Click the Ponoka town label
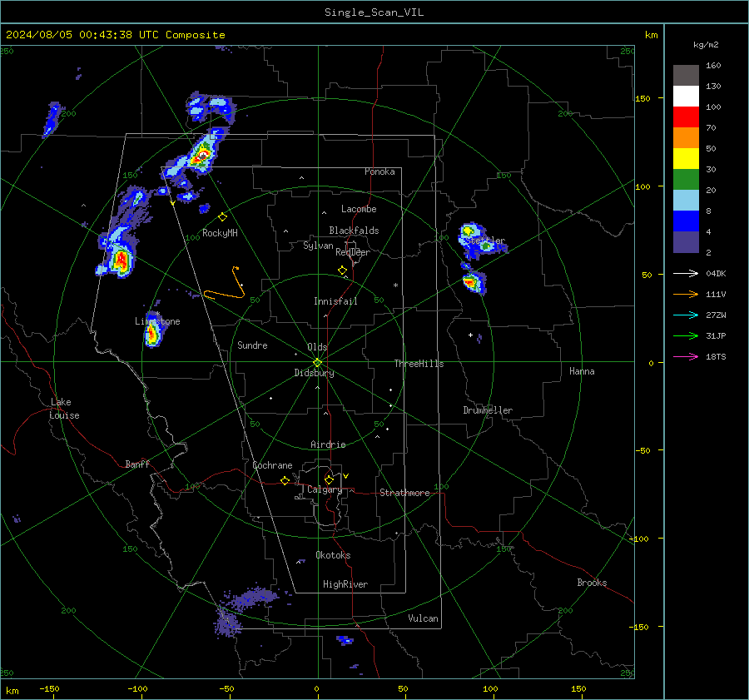The image size is (749, 700). [x=379, y=171]
